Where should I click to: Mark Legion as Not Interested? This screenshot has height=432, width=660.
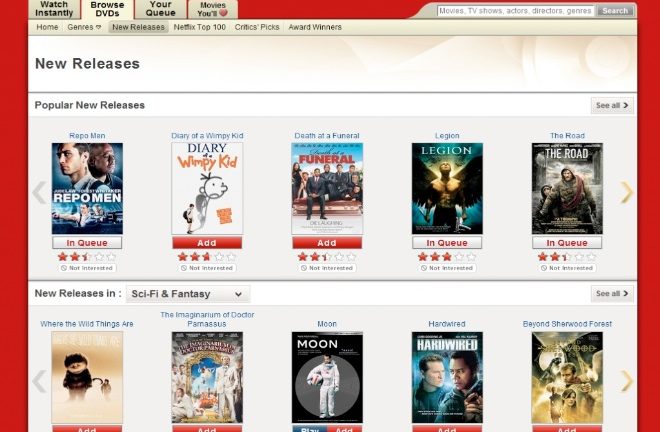pos(447,268)
